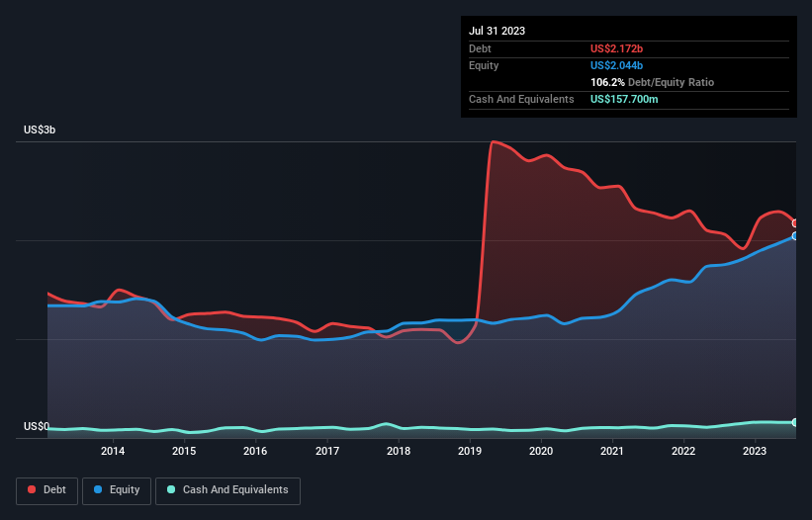Click the US$0 y-axis label

pos(37,426)
